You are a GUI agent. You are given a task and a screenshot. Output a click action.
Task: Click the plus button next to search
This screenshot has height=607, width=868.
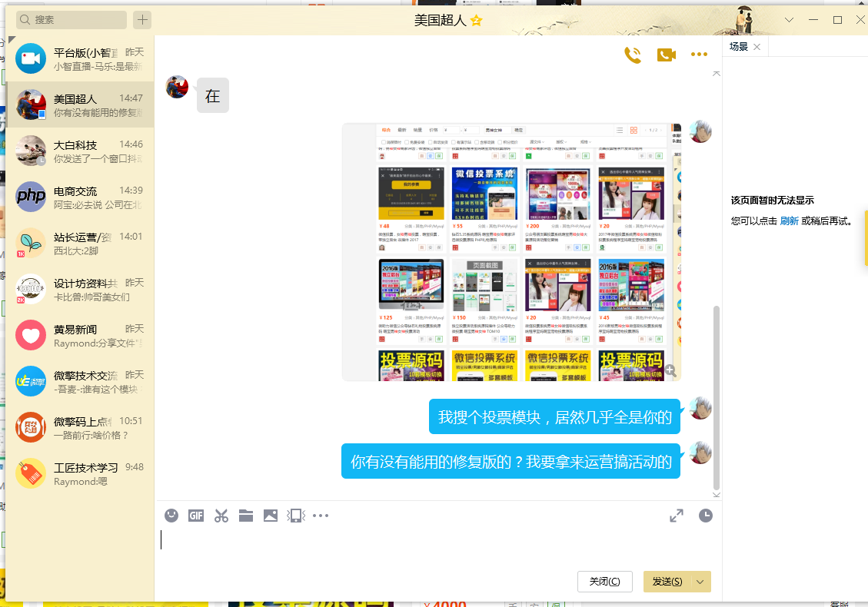click(x=142, y=20)
